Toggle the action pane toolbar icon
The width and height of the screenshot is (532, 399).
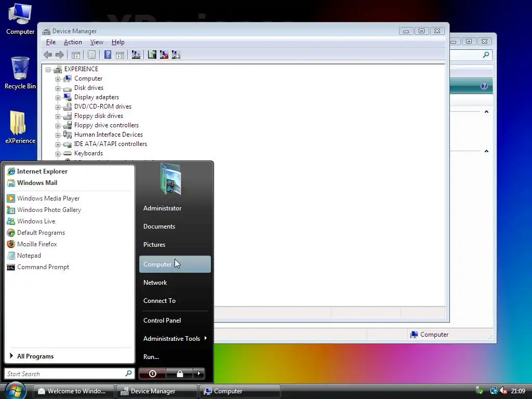click(120, 55)
